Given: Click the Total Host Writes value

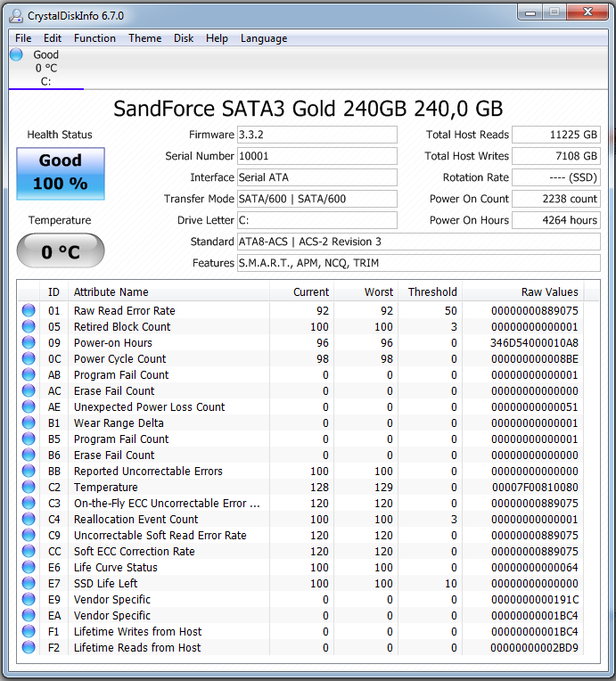Looking at the screenshot, I should 556,156.
